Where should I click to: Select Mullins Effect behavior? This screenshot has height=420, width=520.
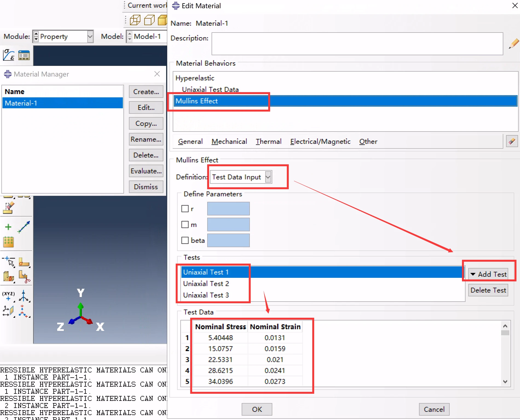345,101
